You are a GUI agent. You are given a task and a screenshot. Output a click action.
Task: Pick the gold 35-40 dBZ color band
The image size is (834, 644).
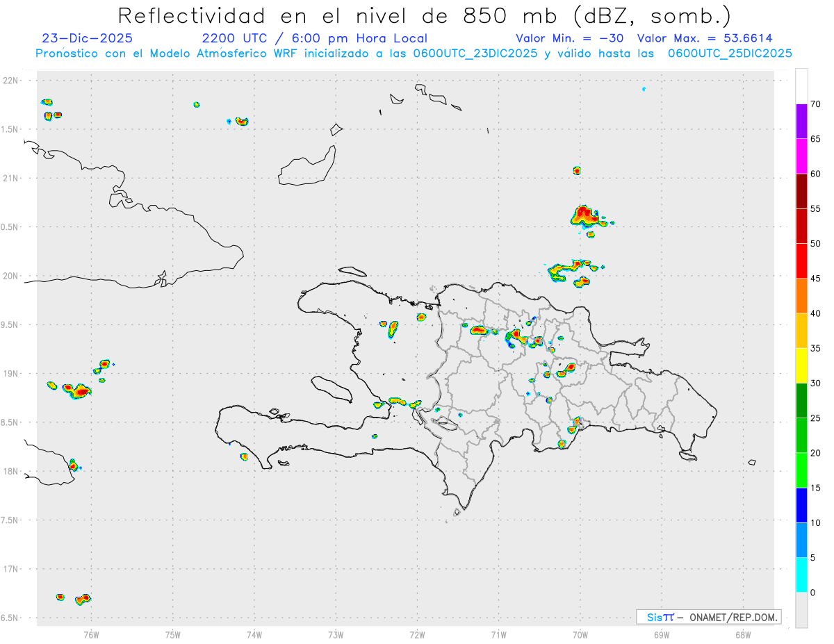coord(801,331)
